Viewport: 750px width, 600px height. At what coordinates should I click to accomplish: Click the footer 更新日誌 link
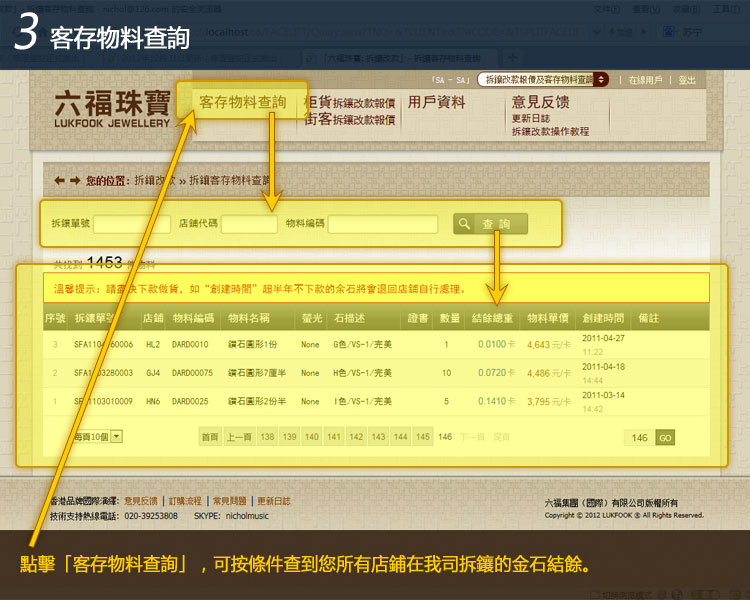pyautogui.click(x=274, y=501)
